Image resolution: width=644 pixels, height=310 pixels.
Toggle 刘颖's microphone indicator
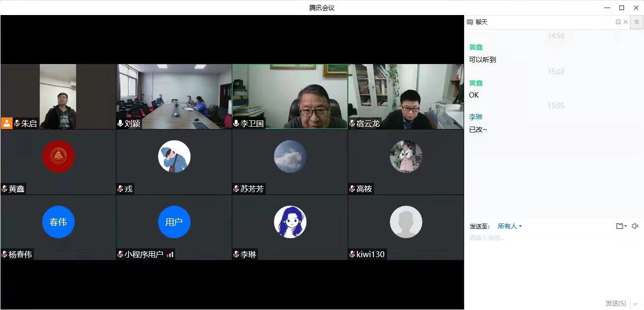click(x=120, y=124)
